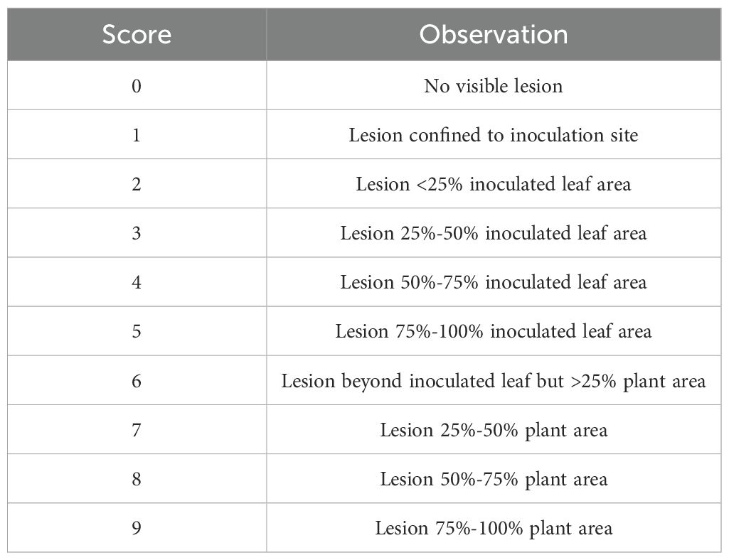Select Lesion 75%-100% inoculated leaf area

493,331
